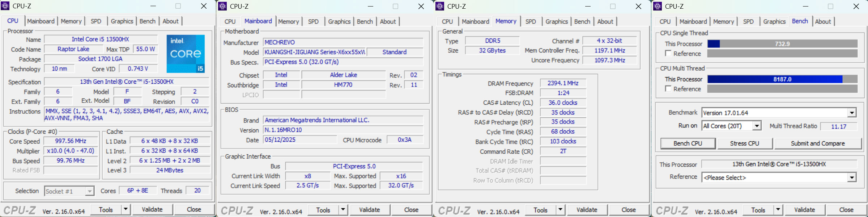
Task: Open the Tools dropdown arrow in CPU window
Action: [125, 209]
